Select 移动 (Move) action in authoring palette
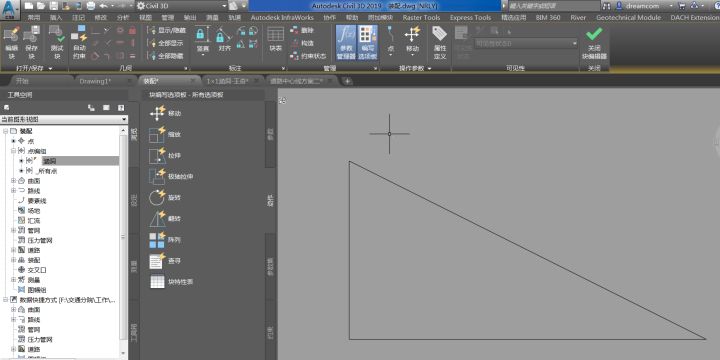 (x=165, y=113)
